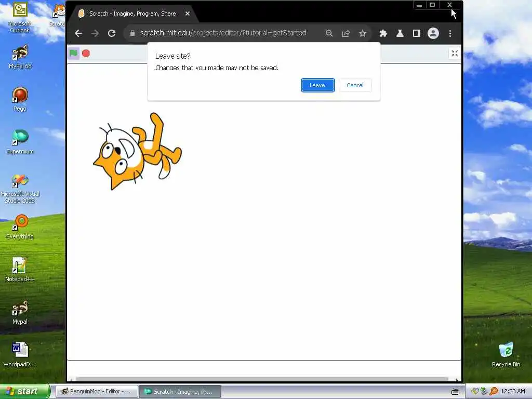
Task: Stop the project with the red stop icon
Action: tap(86, 54)
